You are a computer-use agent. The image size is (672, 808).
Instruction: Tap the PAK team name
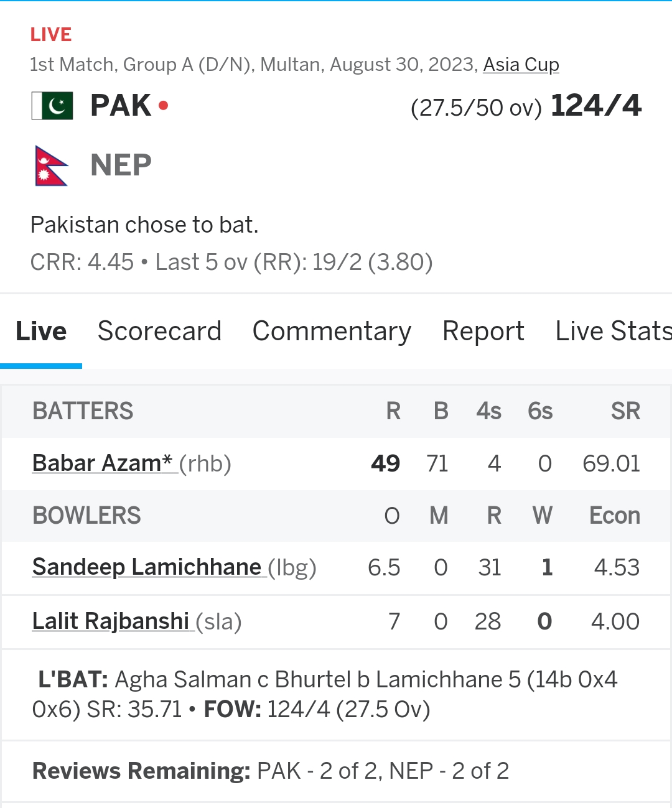[121, 106]
